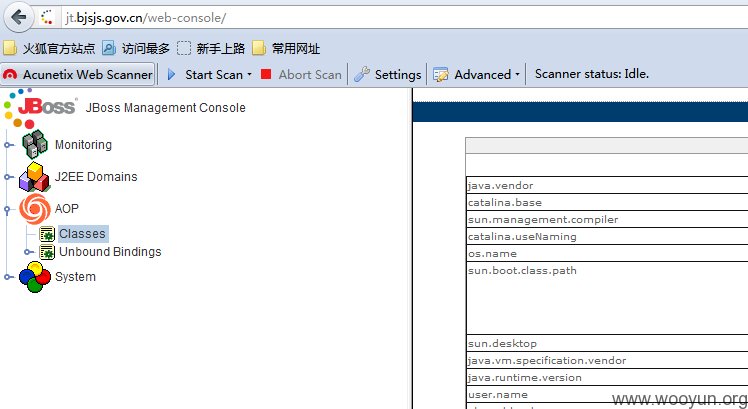Collapse the AOP tree node
The height and width of the screenshot is (409, 748).
[x=7, y=209]
